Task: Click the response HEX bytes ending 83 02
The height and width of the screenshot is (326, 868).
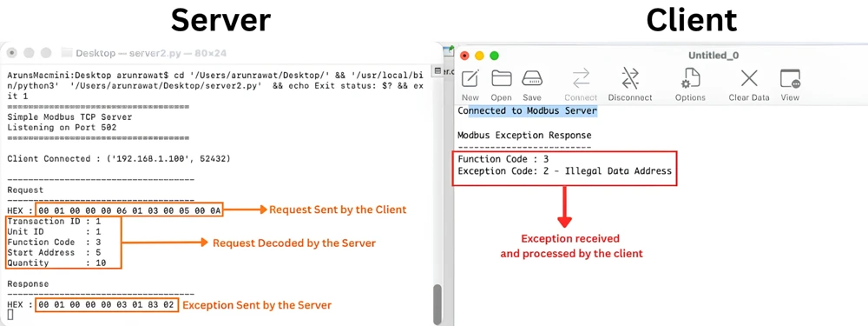Action: pyautogui.click(x=106, y=305)
